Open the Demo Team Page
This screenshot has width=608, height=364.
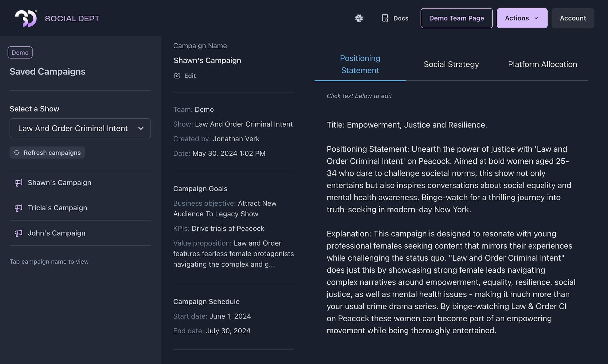tap(456, 18)
